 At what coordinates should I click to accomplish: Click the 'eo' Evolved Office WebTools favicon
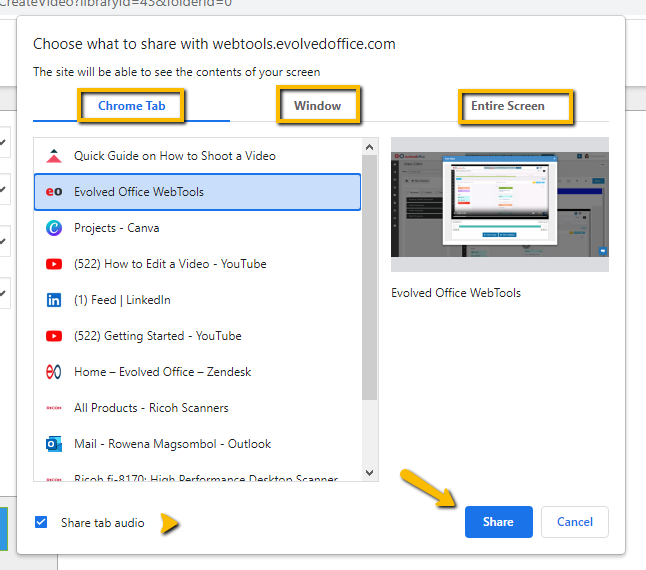(54, 192)
